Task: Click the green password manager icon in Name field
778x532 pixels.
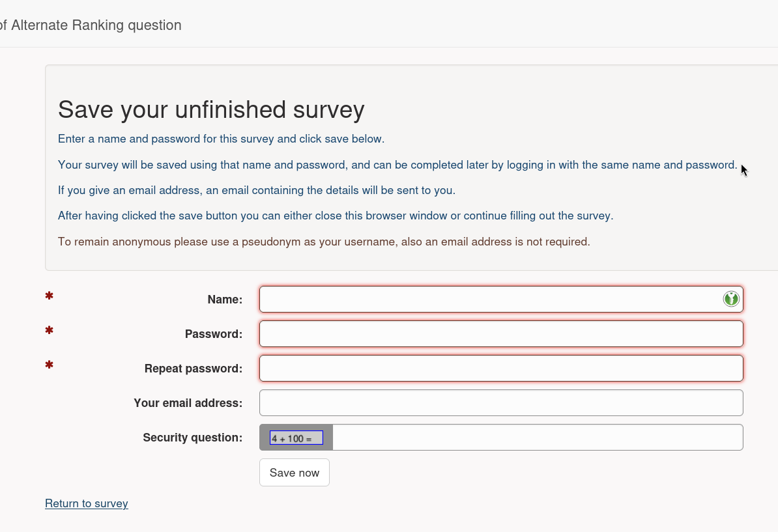Action: [x=731, y=299]
